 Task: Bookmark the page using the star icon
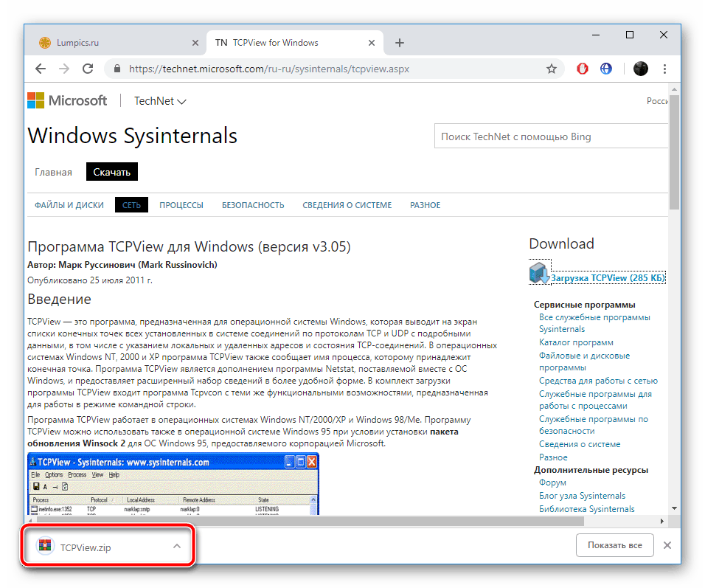point(551,68)
